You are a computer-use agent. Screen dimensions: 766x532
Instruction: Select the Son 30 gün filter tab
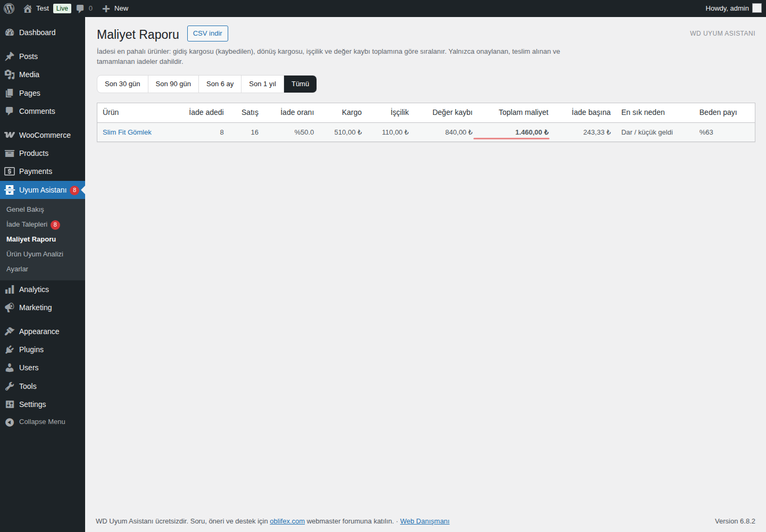point(122,84)
